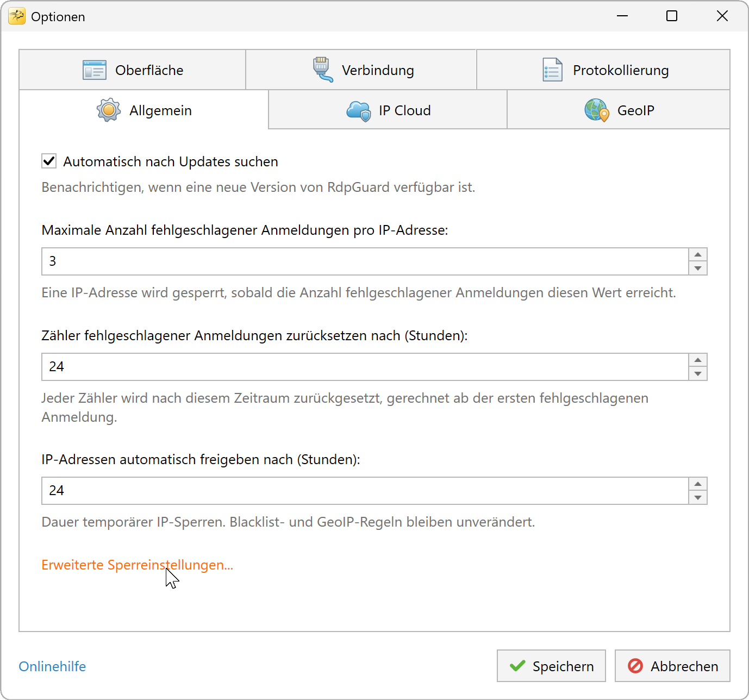Click the RdpGuard app icon in title bar
This screenshot has width=749, height=700.
point(17,16)
